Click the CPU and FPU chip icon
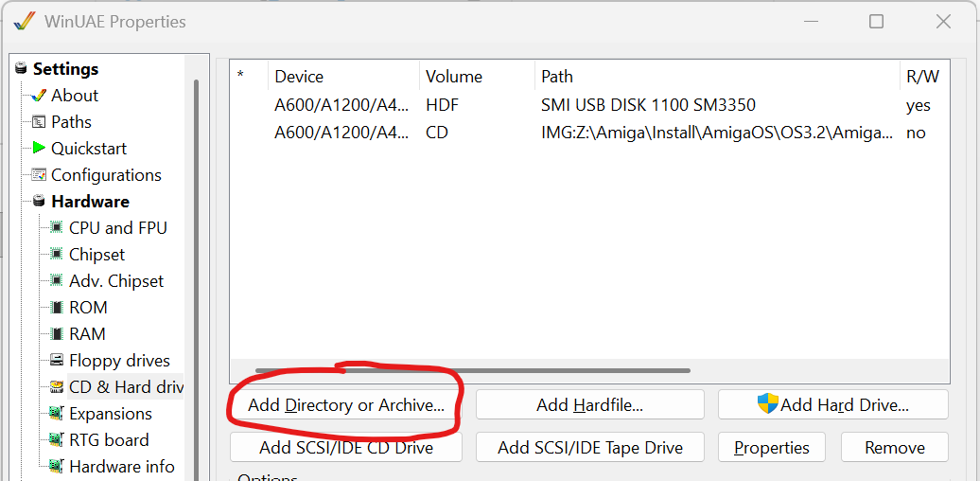 [57, 228]
